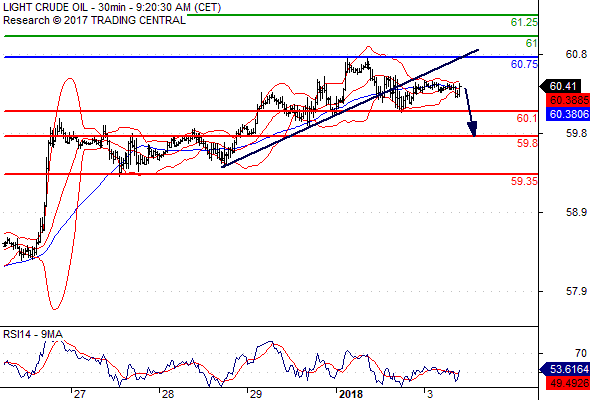Click the blue 60.75 pivot label
Image resolution: width=590 pixels, height=400 pixels.
tap(524, 64)
